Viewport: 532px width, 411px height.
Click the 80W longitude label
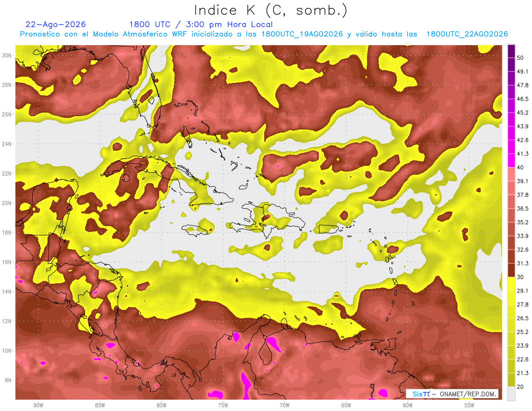coord(162,405)
